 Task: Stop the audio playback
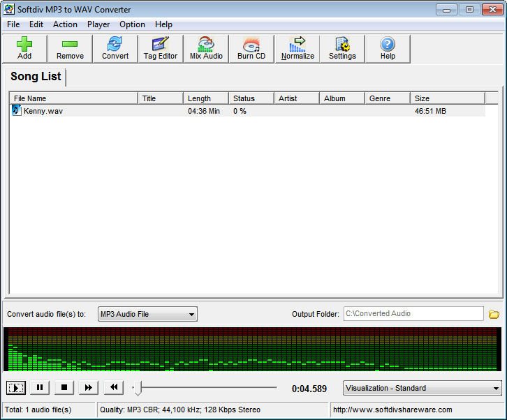coord(64,387)
